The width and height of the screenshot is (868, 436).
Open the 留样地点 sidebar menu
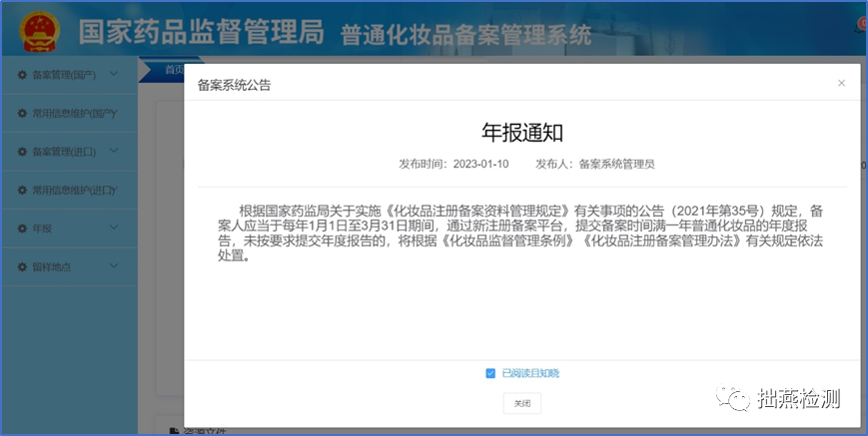[69, 267]
